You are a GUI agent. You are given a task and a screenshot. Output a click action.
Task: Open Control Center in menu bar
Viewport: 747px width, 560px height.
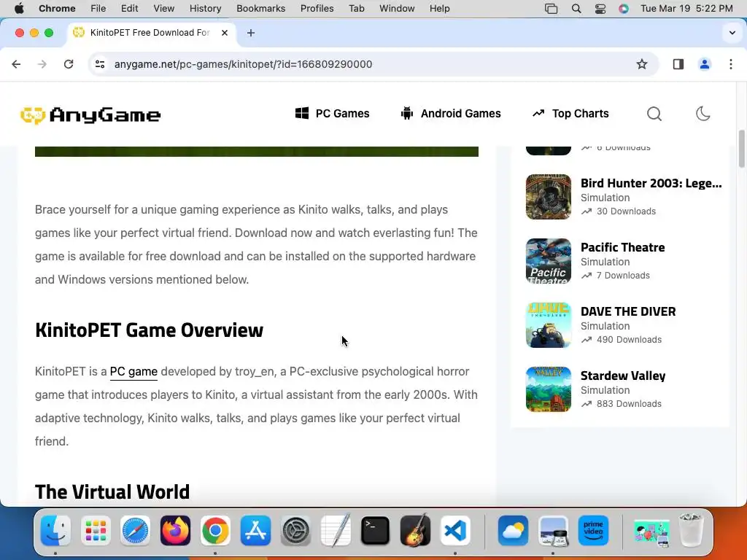click(600, 8)
